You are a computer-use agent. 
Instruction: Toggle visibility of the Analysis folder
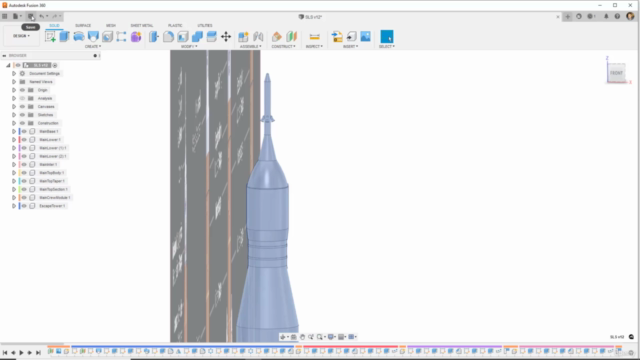click(22, 98)
